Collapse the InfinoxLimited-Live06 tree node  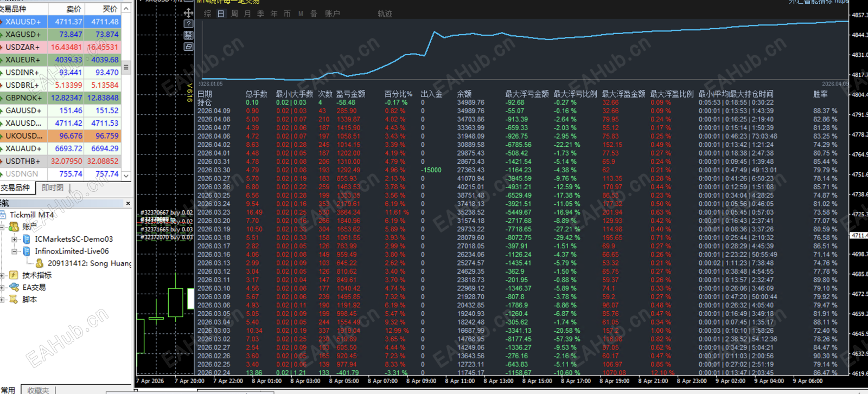coord(14,251)
